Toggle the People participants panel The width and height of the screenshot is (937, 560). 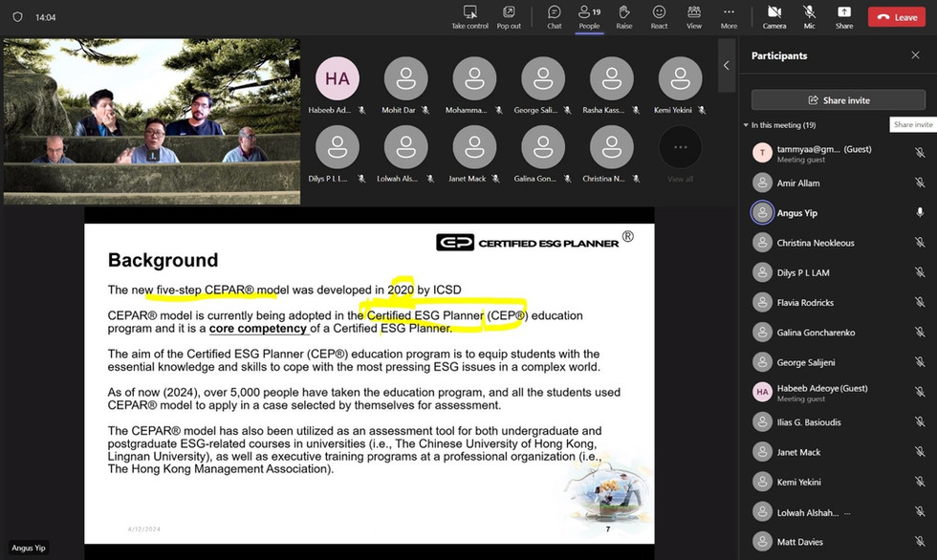(x=588, y=16)
